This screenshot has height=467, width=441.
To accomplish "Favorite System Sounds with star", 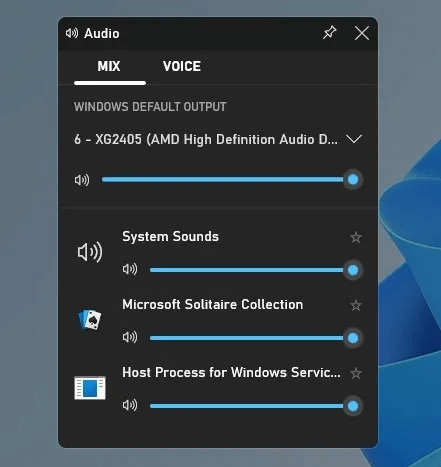I will click(356, 237).
